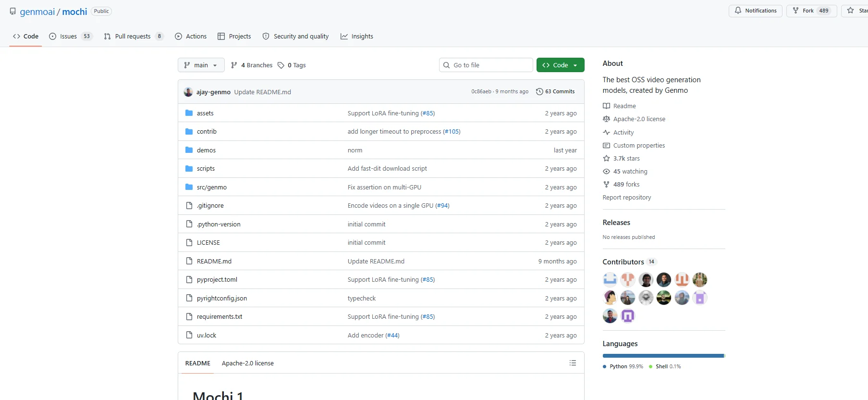The height and width of the screenshot is (400, 868).
Task: Open the src/genmo folder
Action: 212,187
